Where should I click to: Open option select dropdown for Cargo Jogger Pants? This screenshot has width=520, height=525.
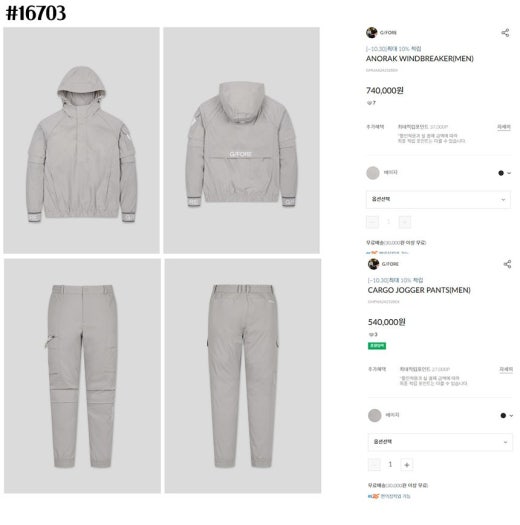[x=440, y=442]
